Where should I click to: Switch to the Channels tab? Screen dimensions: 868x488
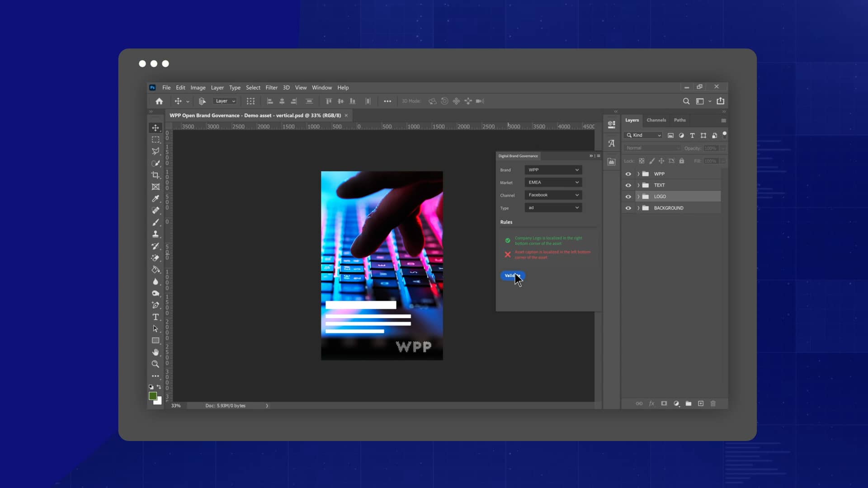[656, 120]
